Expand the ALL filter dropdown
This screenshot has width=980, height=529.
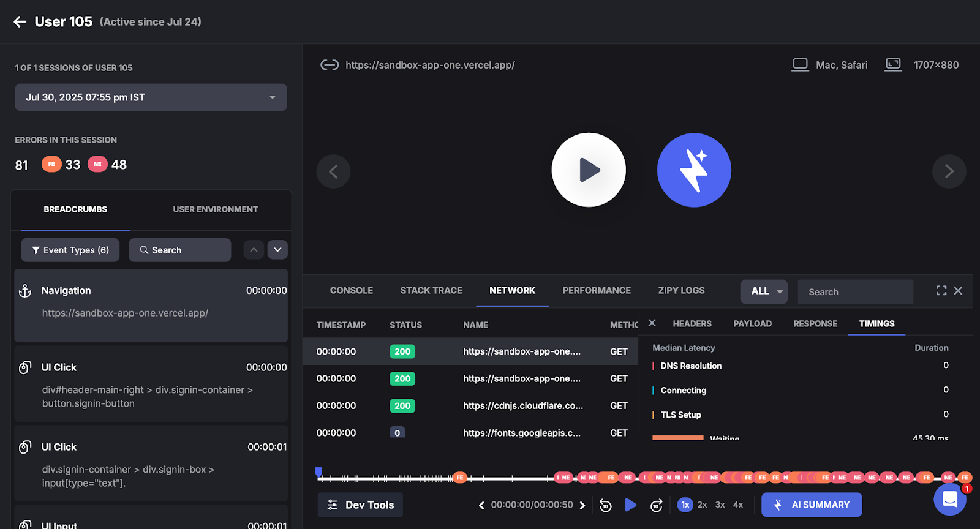(764, 291)
